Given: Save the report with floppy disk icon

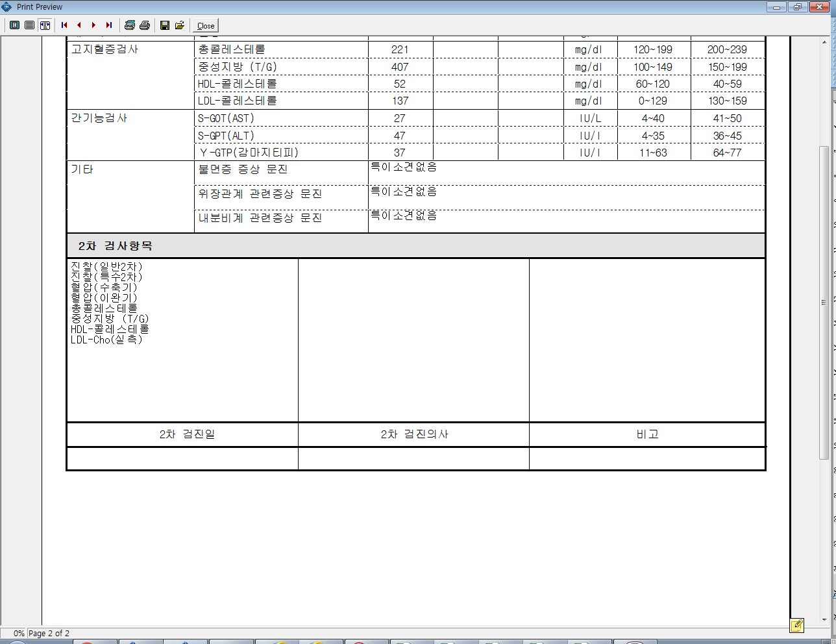Looking at the screenshot, I should tap(165, 25).
